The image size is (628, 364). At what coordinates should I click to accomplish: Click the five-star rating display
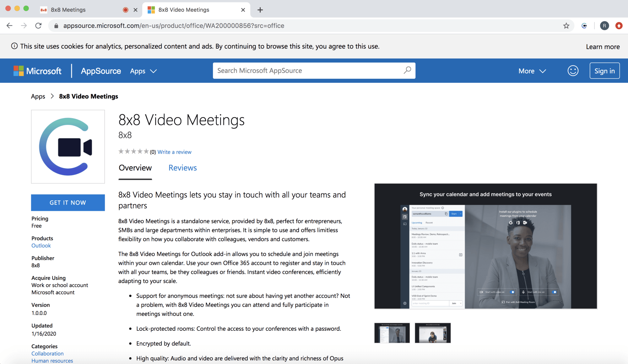point(133,152)
